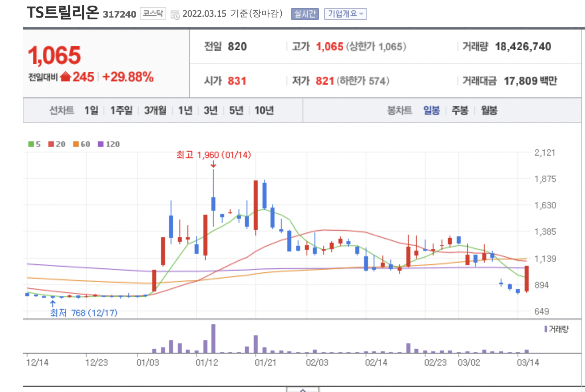This screenshot has height=392, width=585.
Task: Switch to 주봉 candlestick chart
Action: tap(460, 110)
